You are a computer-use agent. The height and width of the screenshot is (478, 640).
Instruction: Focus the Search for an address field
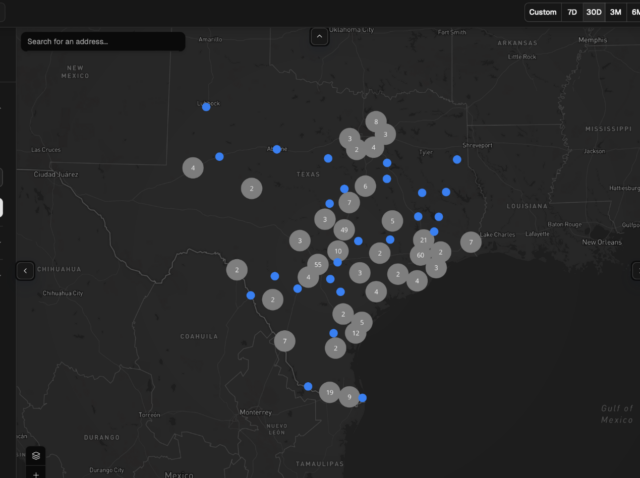point(103,42)
